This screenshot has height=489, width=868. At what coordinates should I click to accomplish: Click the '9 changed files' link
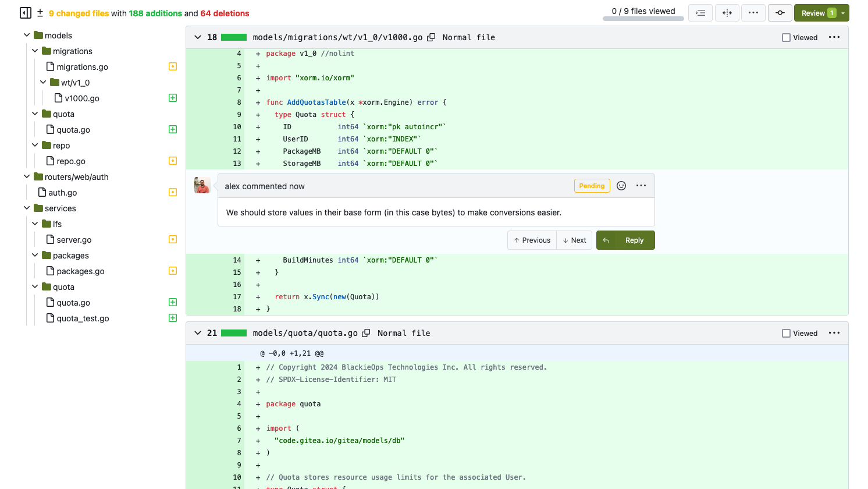coord(79,13)
